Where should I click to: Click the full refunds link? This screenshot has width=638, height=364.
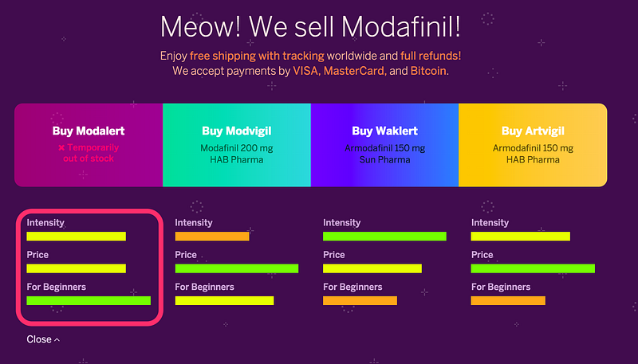click(431, 56)
